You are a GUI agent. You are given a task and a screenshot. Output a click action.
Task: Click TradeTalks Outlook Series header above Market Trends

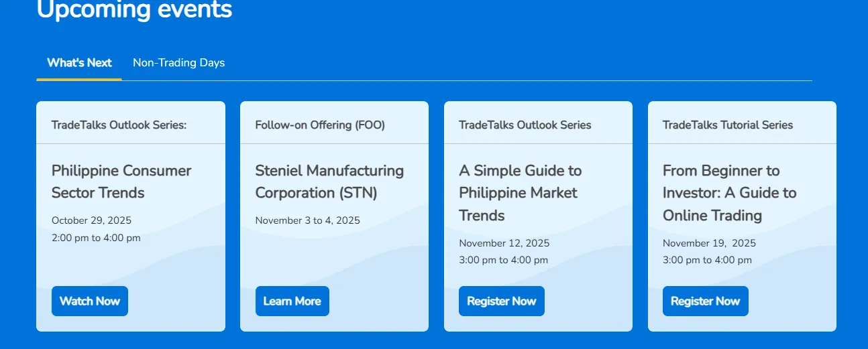click(x=525, y=125)
